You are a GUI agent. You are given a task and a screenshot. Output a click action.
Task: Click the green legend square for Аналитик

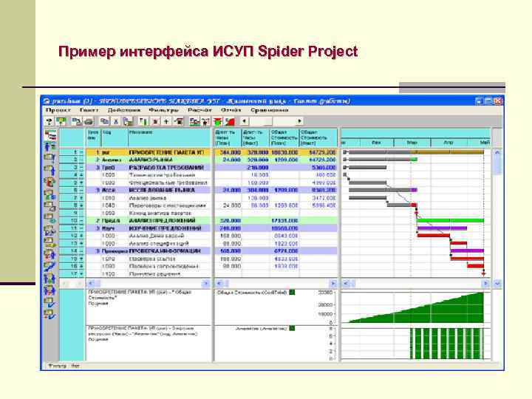(292, 328)
